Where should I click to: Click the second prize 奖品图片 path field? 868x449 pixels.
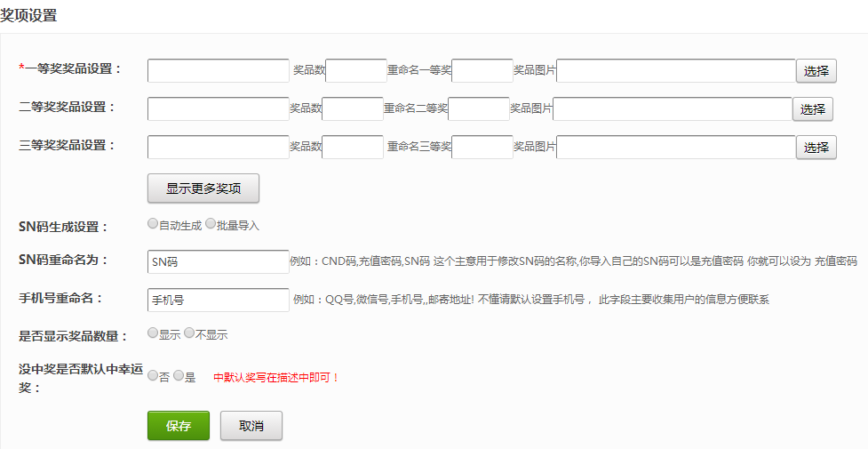[672, 109]
